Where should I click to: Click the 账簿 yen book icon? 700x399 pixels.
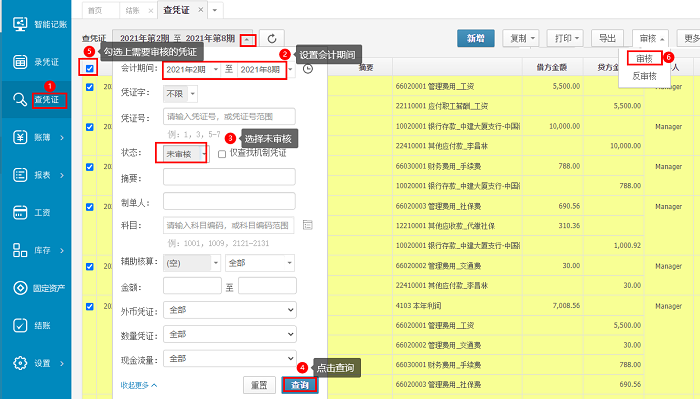point(20,137)
